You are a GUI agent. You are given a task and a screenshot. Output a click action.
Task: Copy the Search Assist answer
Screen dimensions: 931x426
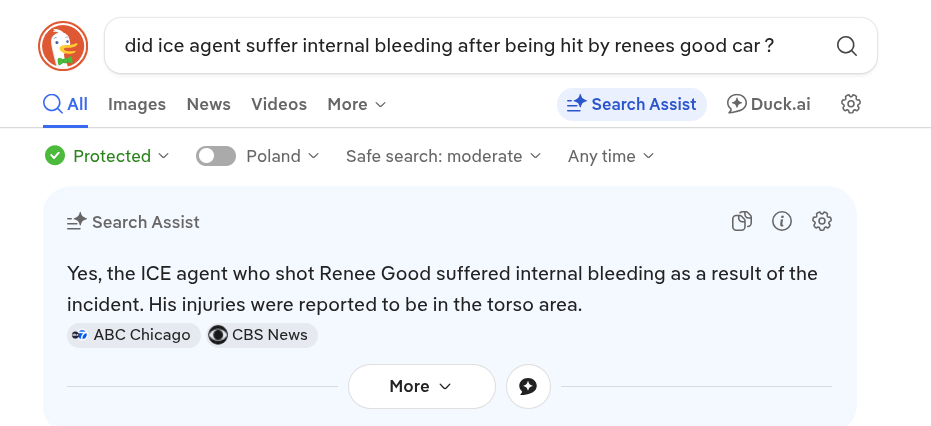click(x=741, y=222)
